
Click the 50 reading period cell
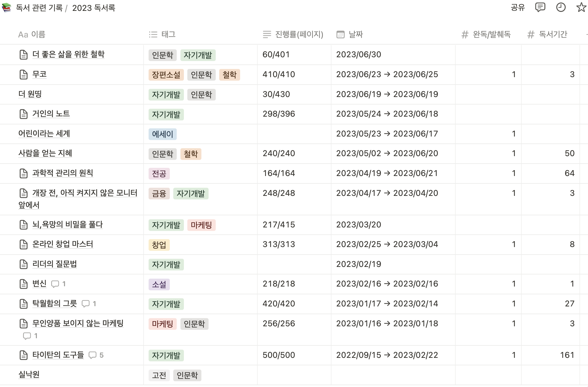[550, 153]
